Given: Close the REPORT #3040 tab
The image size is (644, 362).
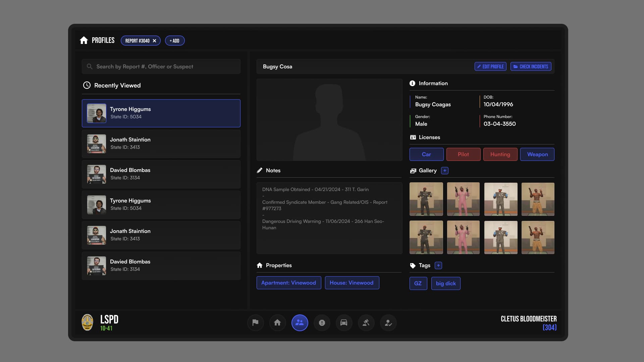Looking at the screenshot, I should point(154,41).
